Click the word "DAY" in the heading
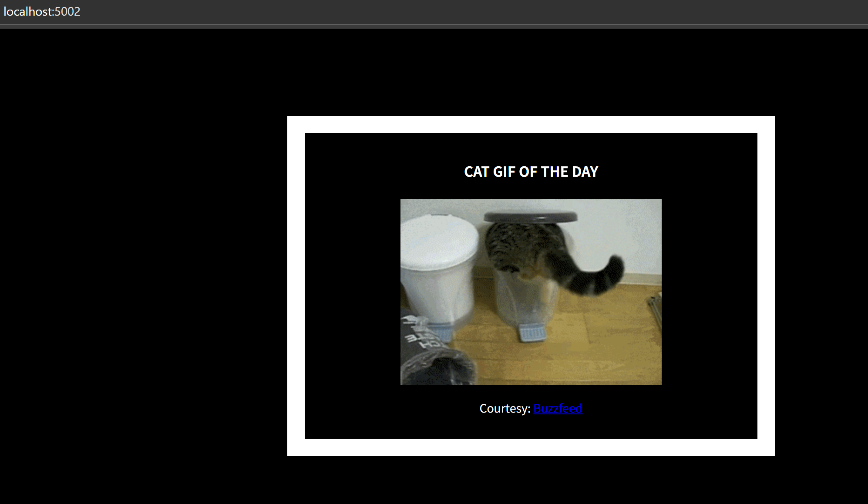Image resolution: width=868 pixels, height=504 pixels. 585,172
